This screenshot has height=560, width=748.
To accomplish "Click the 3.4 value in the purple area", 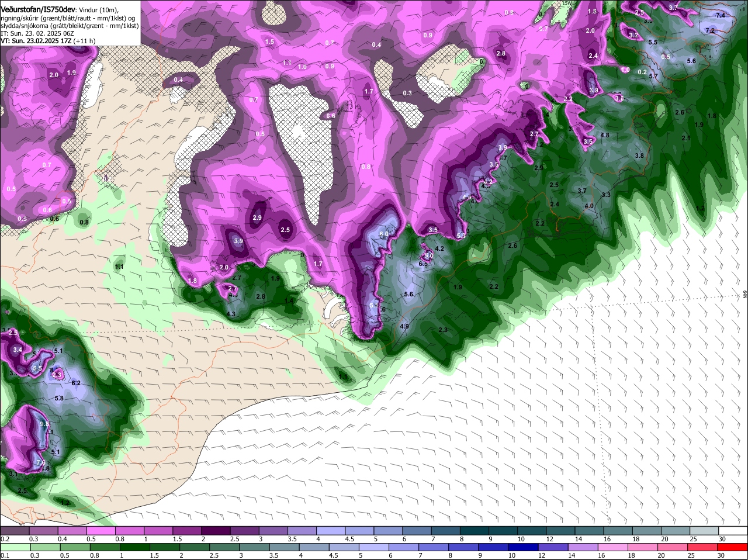I will click(x=18, y=350).
